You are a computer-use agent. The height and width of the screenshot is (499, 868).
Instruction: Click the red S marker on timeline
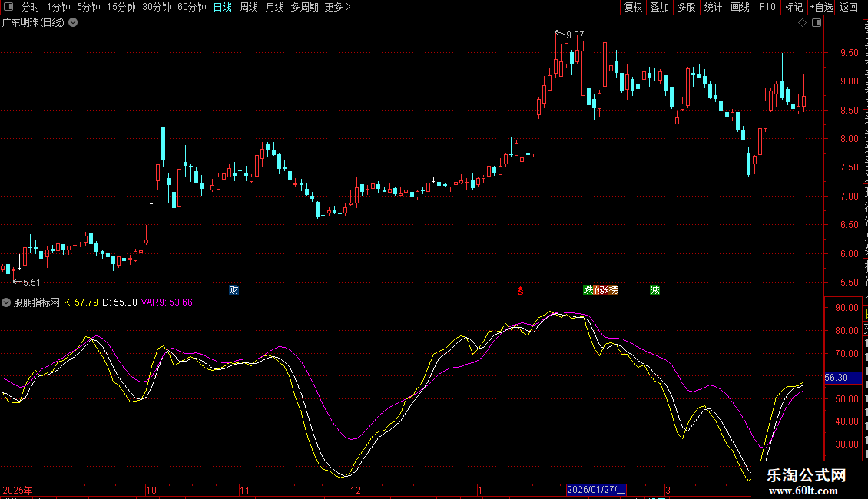(520, 291)
